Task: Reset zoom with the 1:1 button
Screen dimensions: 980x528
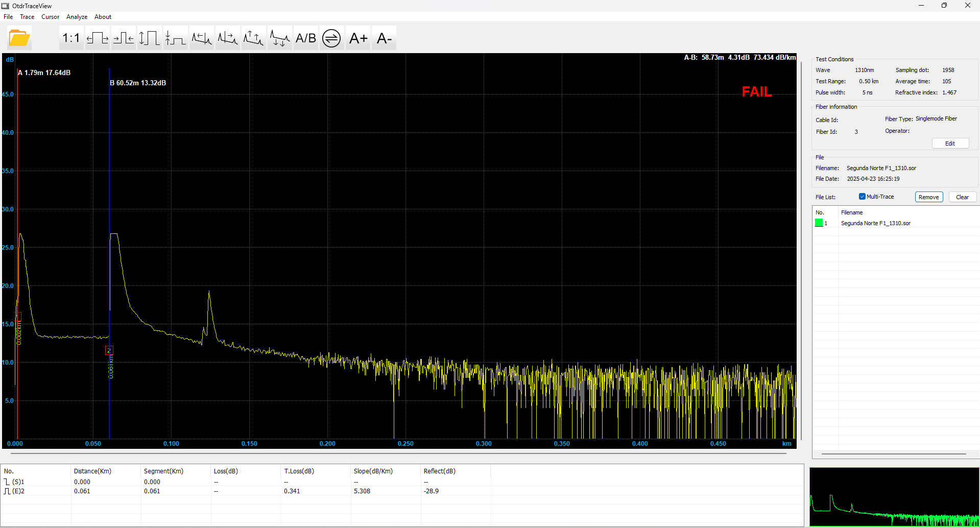Action: [x=71, y=38]
